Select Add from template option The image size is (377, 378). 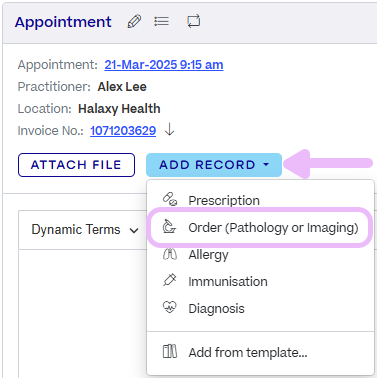click(x=260, y=352)
